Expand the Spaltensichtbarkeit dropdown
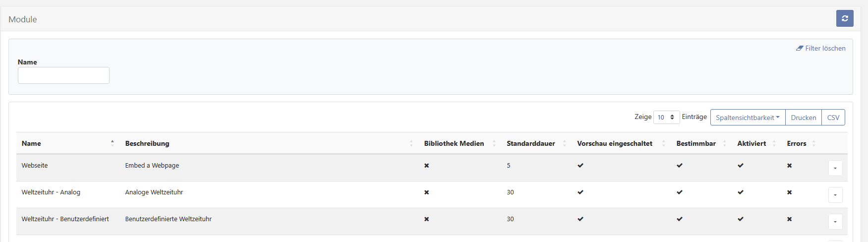 click(x=748, y=118)
